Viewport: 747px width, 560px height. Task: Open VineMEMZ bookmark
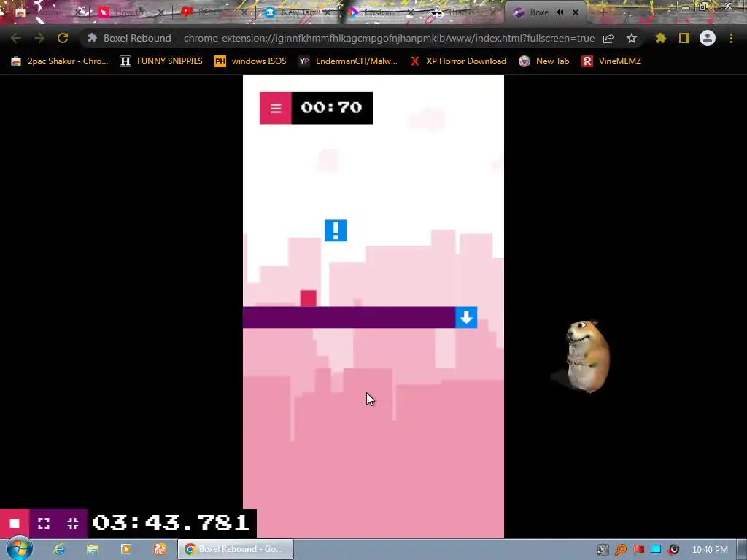click(612, 61)
